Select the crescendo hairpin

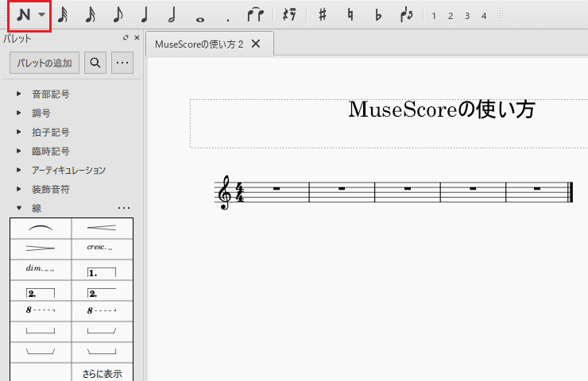coord(102,229)
